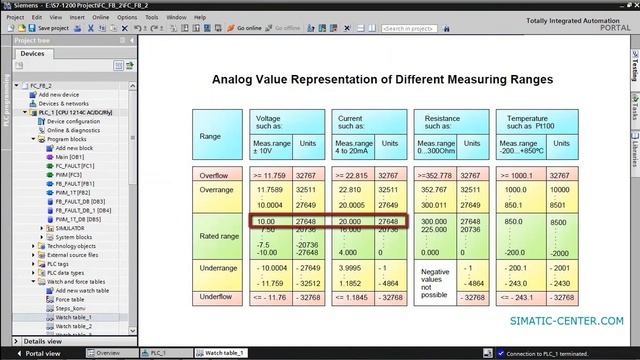Open the Insert menu
Image resolution: width=640 pixels, height=360 pixels.
point(77,17)
